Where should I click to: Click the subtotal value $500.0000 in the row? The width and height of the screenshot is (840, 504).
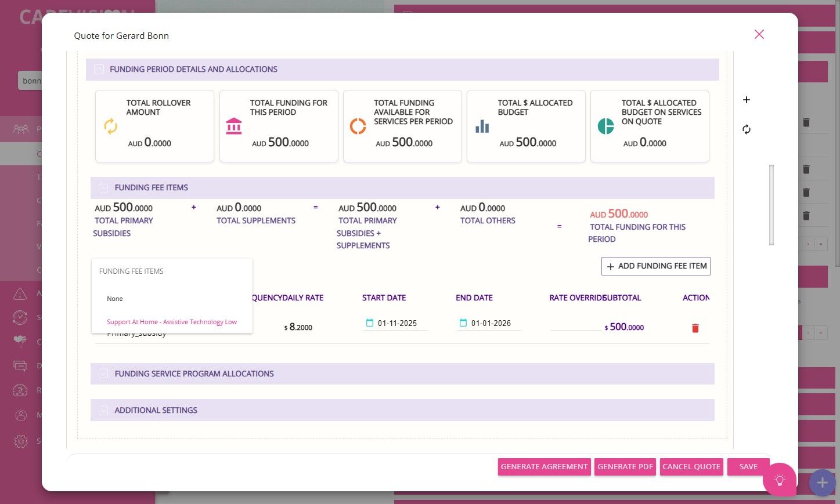click(624, 327)
